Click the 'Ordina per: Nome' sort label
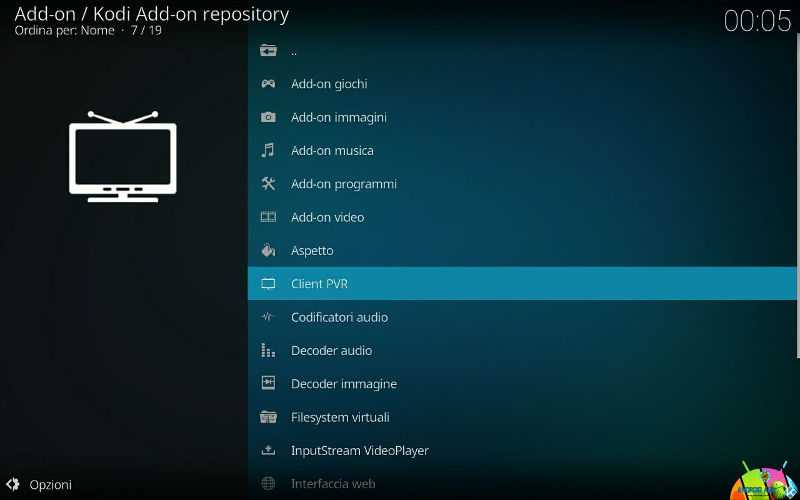 [x=64, y=31]
